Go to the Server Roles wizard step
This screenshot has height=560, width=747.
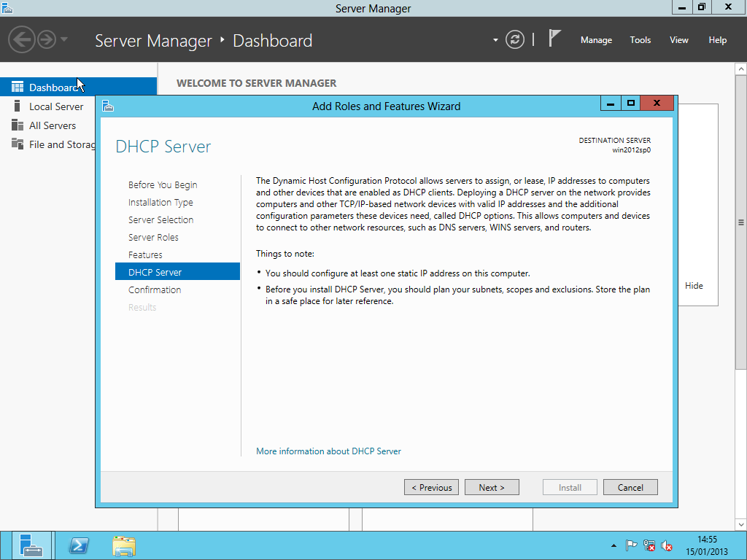pos(153,237)
